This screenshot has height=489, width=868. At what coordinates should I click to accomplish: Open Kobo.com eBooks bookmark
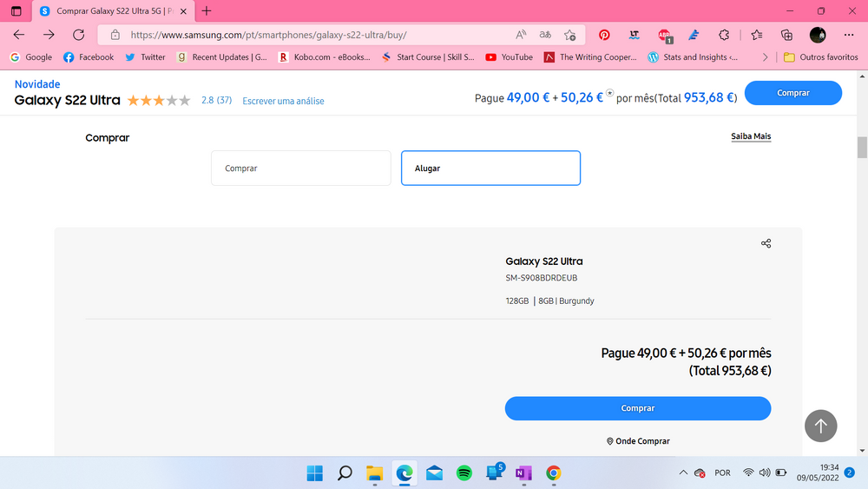click(324, 57)
